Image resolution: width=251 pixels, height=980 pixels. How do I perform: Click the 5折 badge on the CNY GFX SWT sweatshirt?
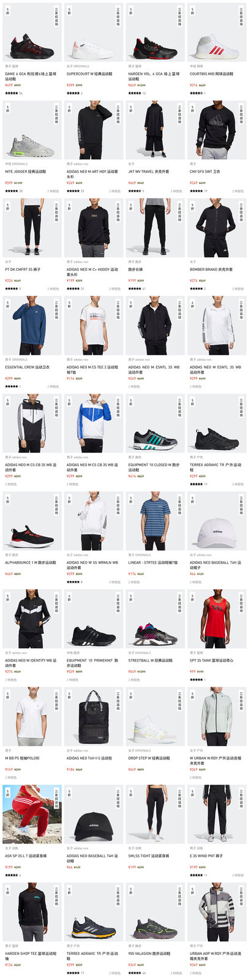pos(192,109)
